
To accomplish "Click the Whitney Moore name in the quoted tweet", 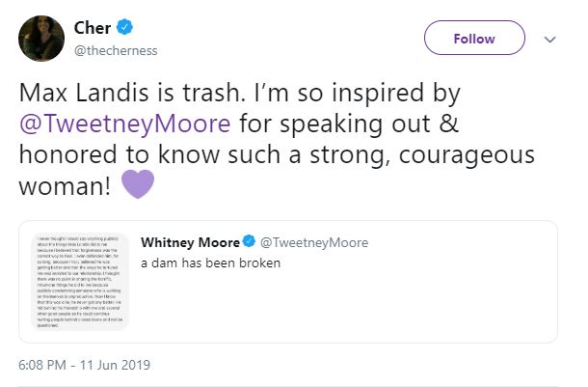I will click(188, 240).
